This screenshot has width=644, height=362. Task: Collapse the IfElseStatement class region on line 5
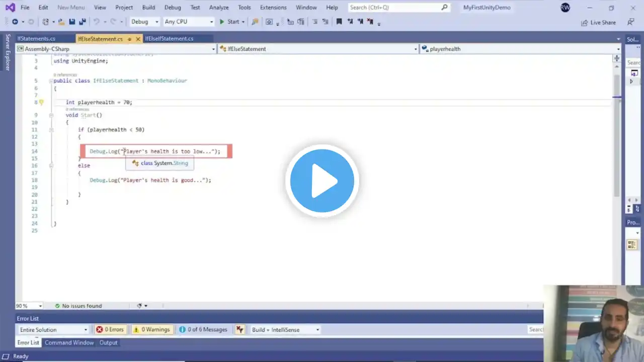point(51,80)
